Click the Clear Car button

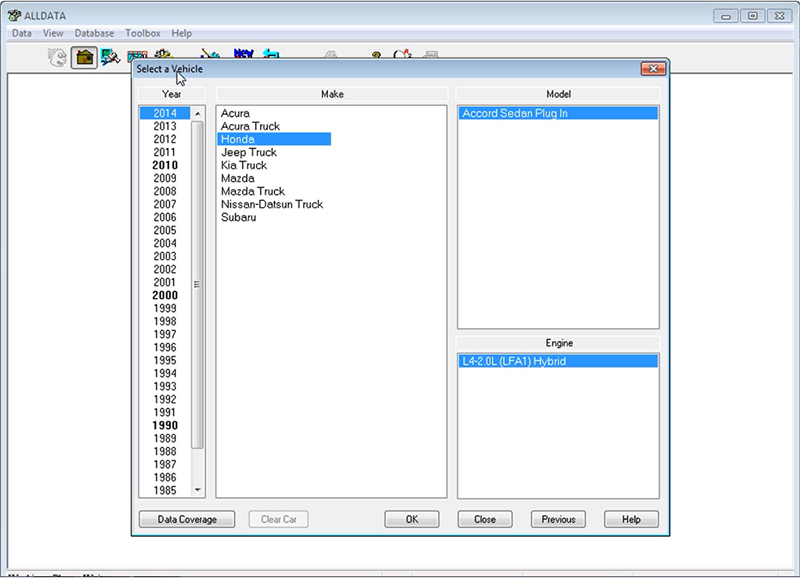click(279, 519)
